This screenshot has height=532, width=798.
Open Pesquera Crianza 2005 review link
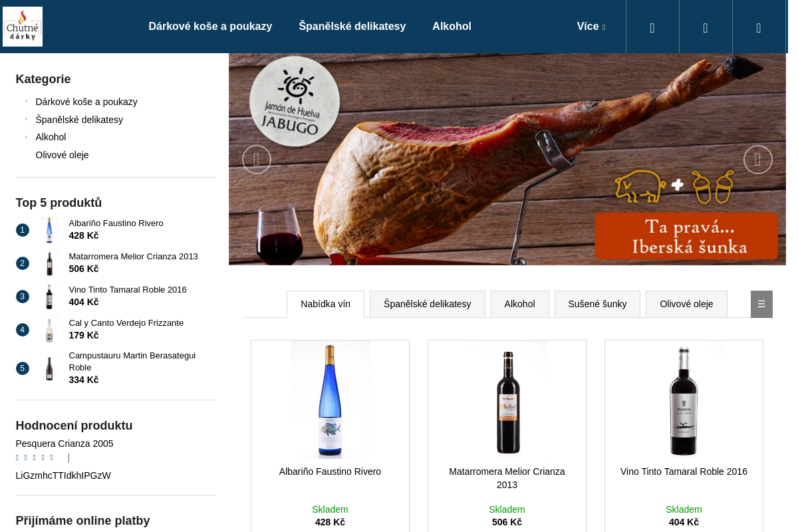[x=65, y=444]
